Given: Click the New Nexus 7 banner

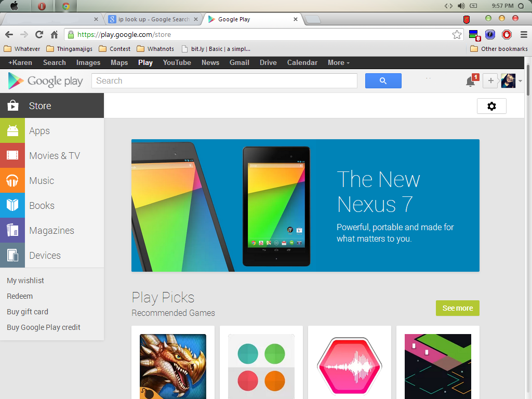Looking at the screenshot, I should 305,205.
